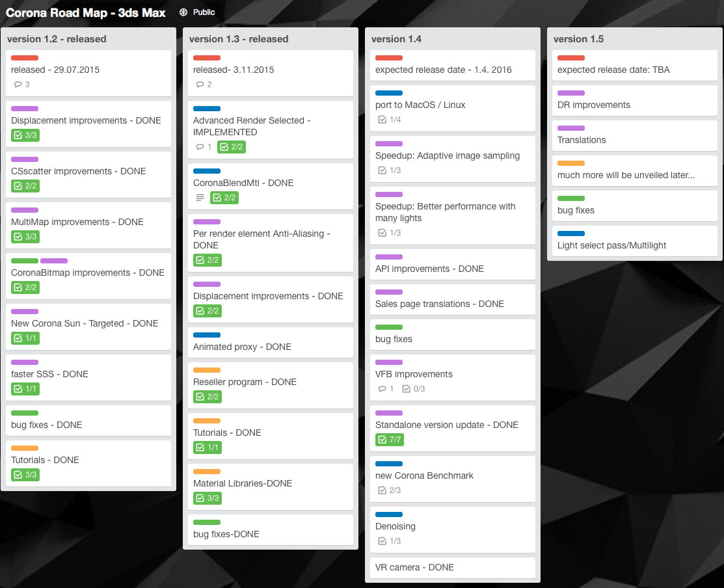Select list header version 1.2 - released
Viewport: 724px width, 588px height.
(x=57, y=39)
